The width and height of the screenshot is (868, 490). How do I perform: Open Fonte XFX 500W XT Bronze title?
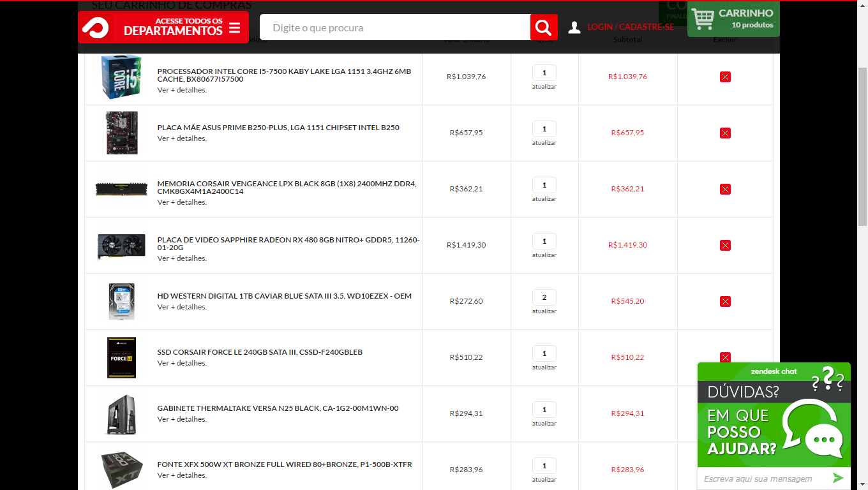tap(285, 464)
